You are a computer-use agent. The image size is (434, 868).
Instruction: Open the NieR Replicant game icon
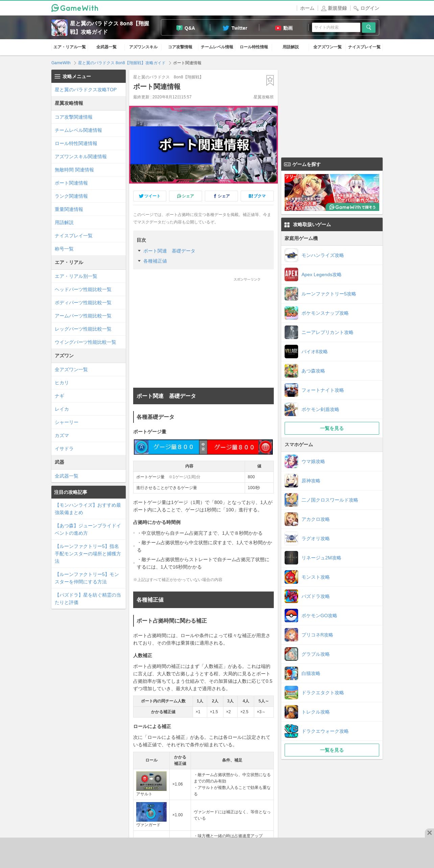click(x=291, y=332)
